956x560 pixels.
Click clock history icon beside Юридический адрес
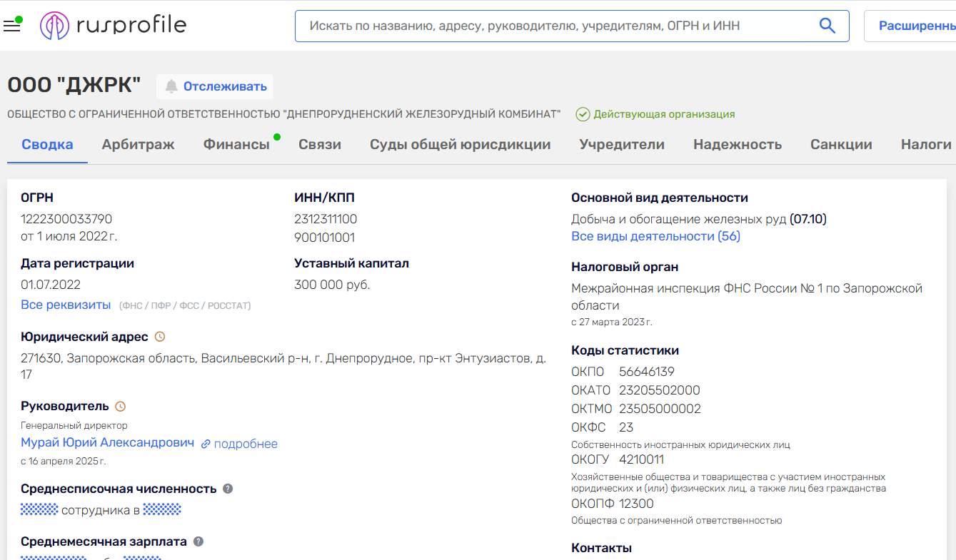160,337
